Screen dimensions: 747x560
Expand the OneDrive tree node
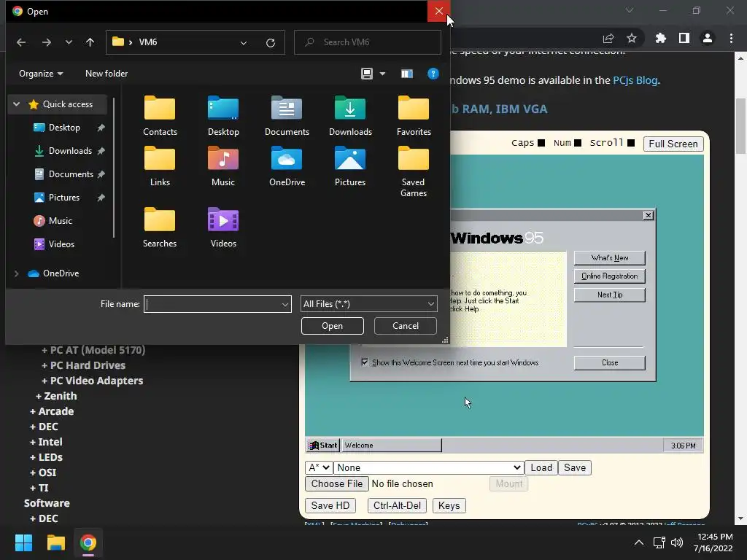pyautogui.click(x=16, y=273)
